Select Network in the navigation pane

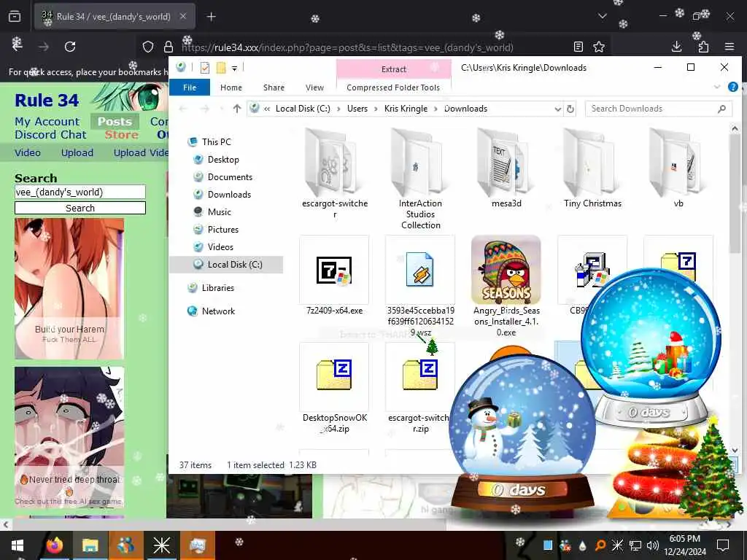pos(218,311)
